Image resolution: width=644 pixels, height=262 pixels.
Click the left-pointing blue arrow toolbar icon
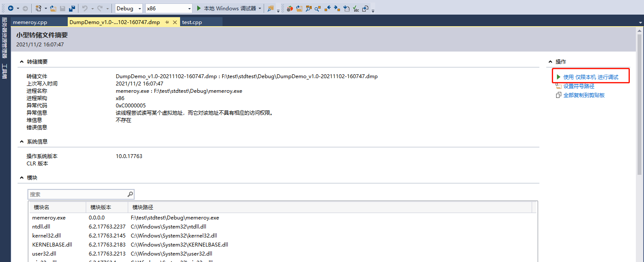point(327,8)
